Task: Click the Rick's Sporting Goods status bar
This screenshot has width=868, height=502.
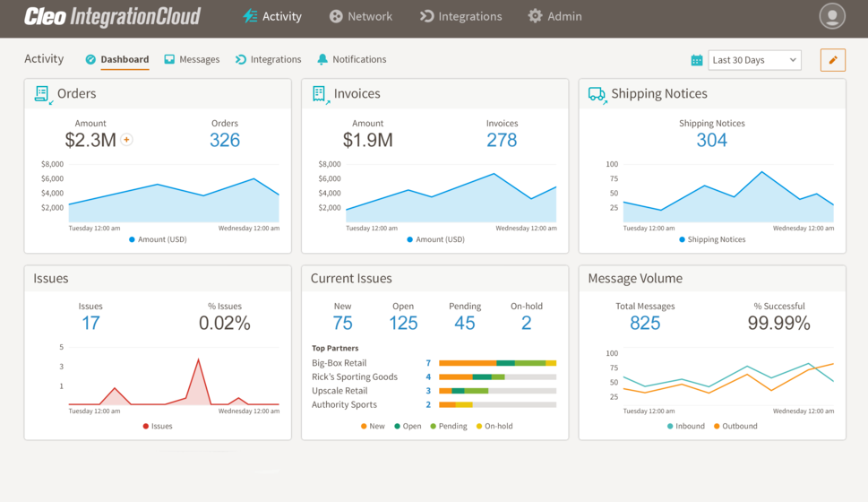Action: [x=497, y=377]
